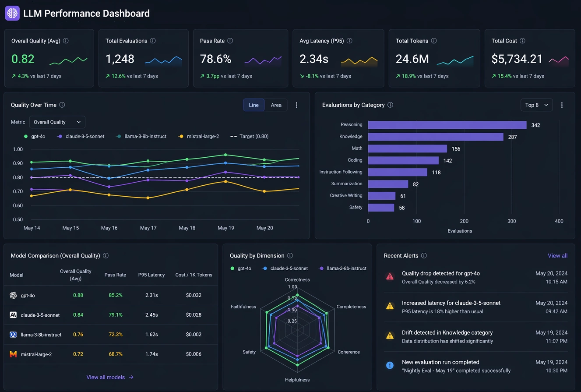Open the kebab menu in Evaluations by Category
The width and height of the screenshot is (581, 392).
pos(562,105)
